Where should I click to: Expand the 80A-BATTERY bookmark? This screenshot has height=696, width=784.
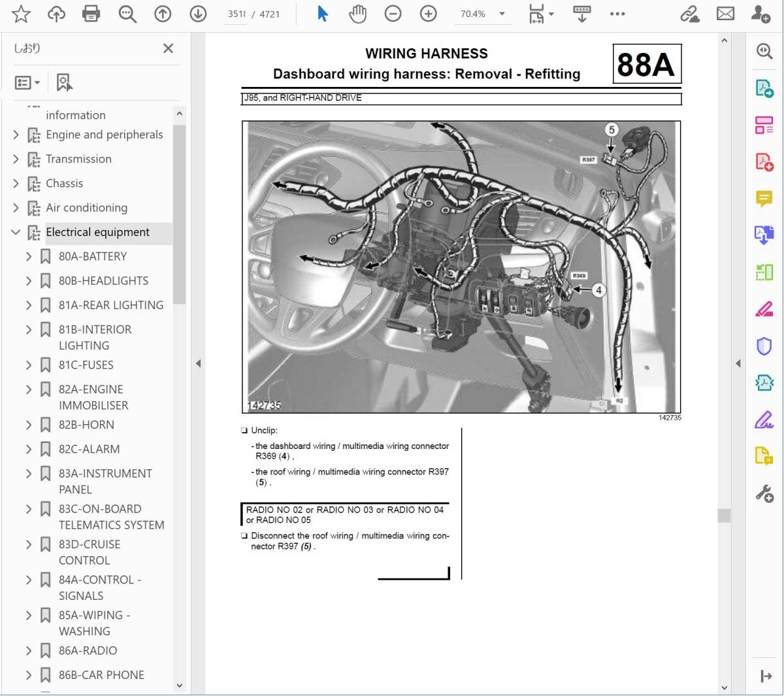click(28, 257)
